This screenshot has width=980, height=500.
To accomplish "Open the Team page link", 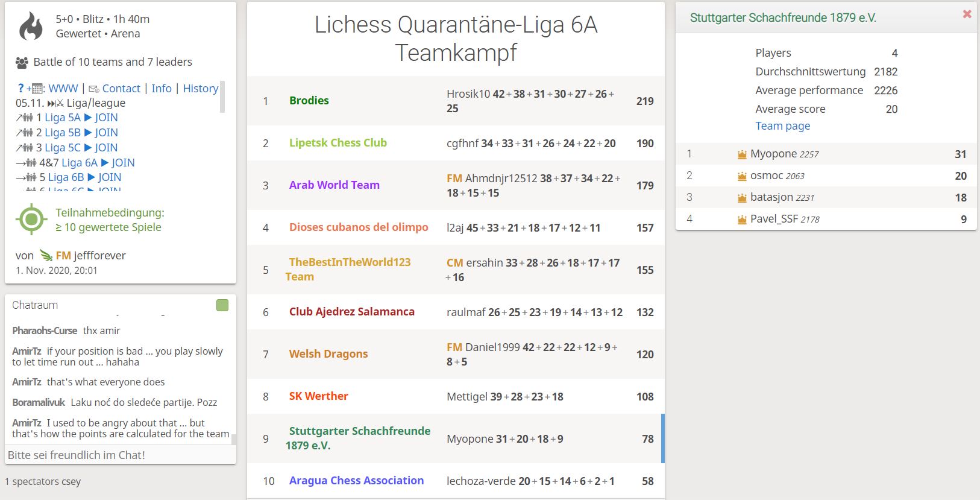I will pos(783,126).
